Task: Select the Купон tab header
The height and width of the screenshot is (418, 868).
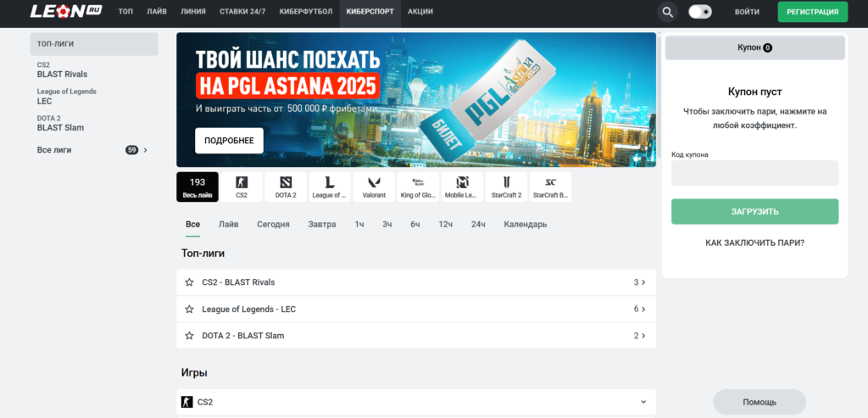Action: (755, 47)
